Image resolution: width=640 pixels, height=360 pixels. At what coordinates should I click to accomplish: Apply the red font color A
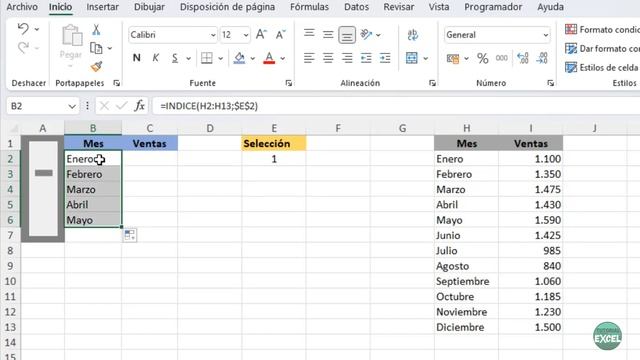269,58
